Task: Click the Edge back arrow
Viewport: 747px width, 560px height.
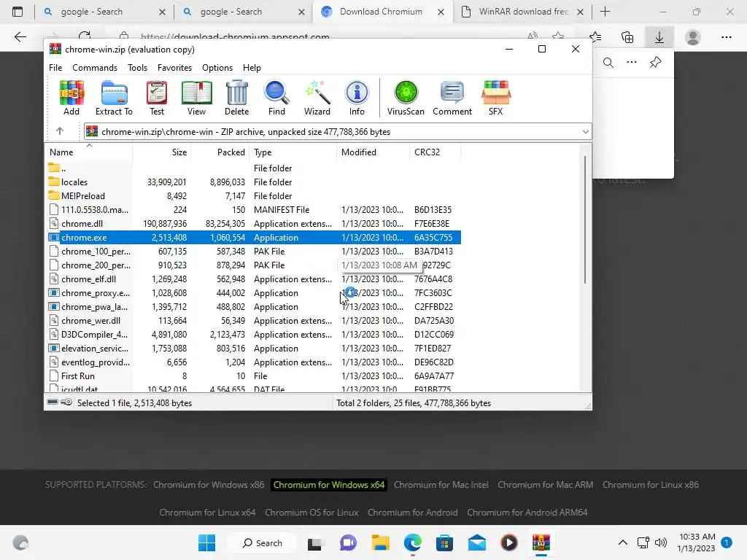Action: (20, 37)
